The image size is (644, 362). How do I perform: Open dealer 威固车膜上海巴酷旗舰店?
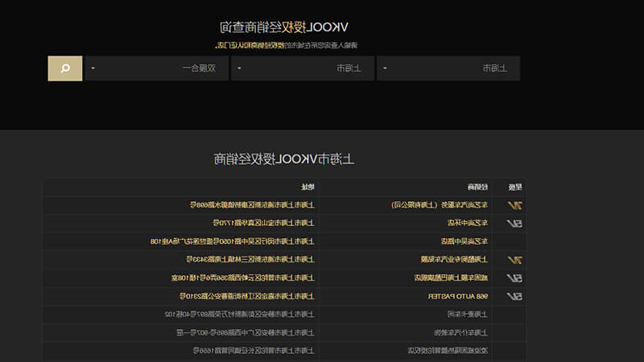[451, 278]
